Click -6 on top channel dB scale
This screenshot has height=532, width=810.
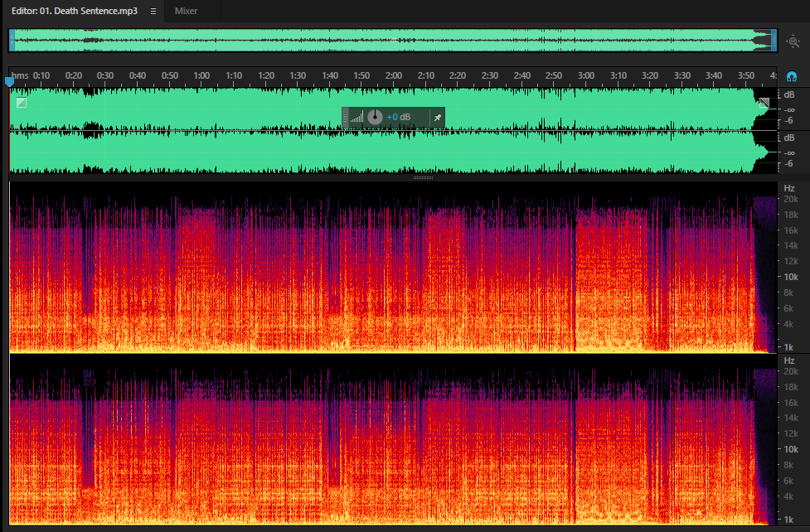coord(788,120)
